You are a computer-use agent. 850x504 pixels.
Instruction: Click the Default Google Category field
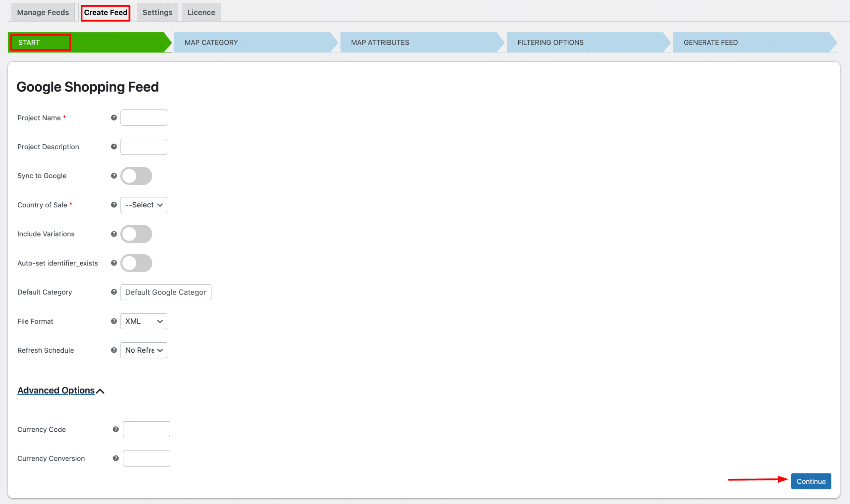click(x=166, y=292)
